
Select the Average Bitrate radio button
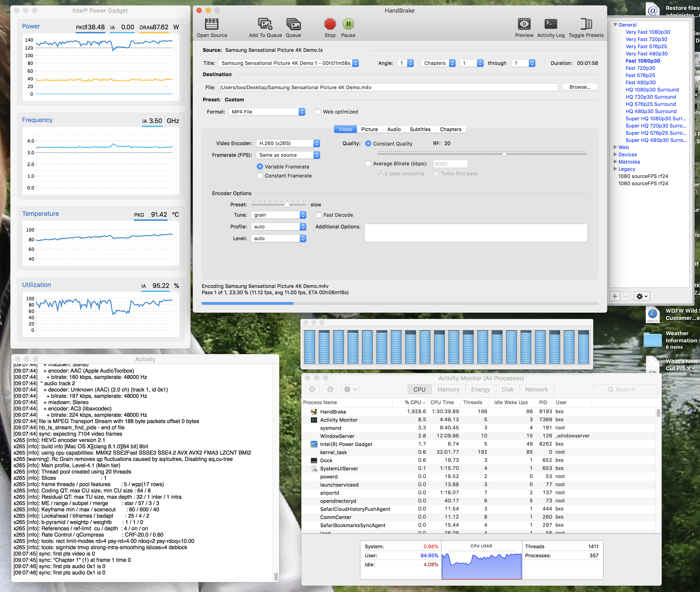368,164
